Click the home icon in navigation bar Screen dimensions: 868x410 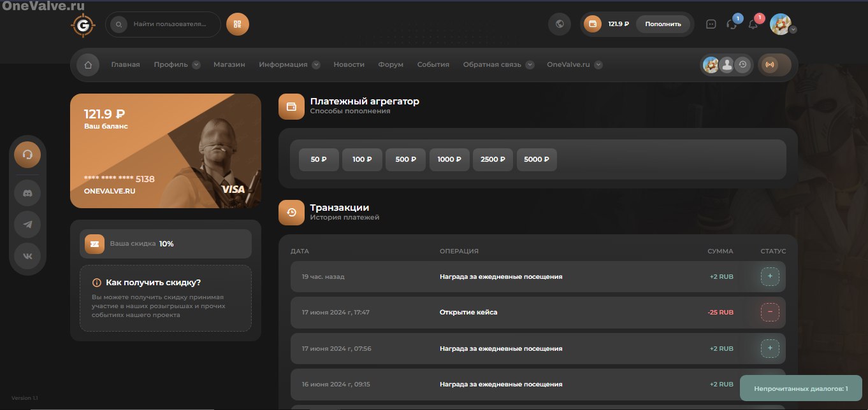(x=88, y=65)
